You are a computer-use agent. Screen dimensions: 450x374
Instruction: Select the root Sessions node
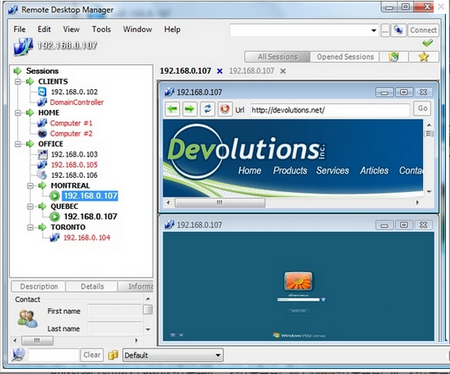(x=42, y=71)
